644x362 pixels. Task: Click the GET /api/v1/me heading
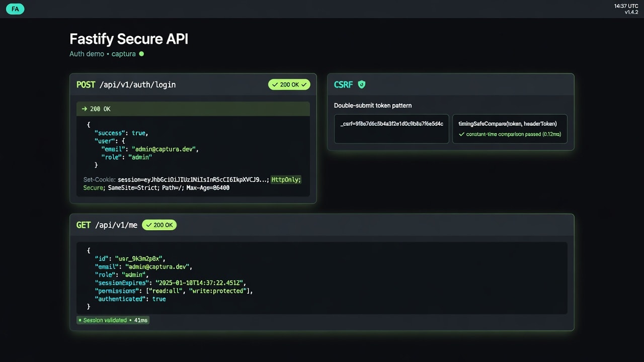tap(107, 225)
